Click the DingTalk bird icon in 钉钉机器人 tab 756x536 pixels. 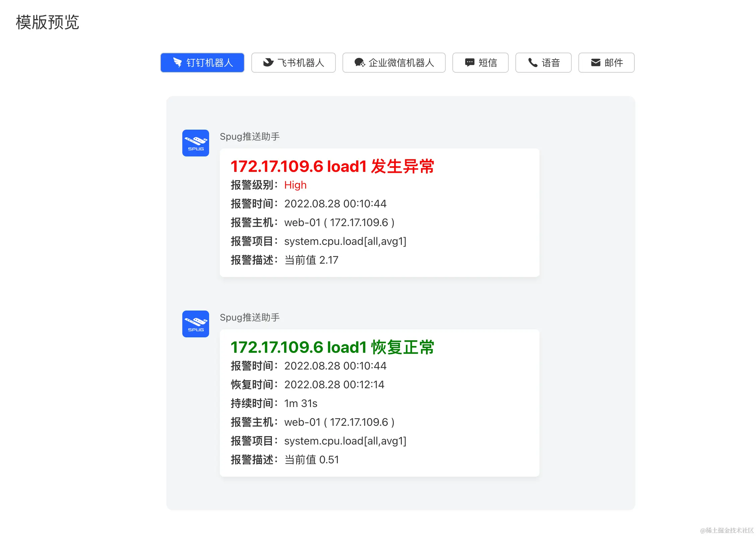(x=177, y=62)
